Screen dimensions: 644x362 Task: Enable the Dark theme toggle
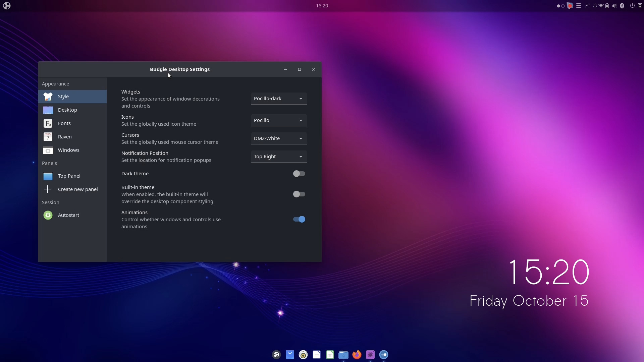(299, 173)
